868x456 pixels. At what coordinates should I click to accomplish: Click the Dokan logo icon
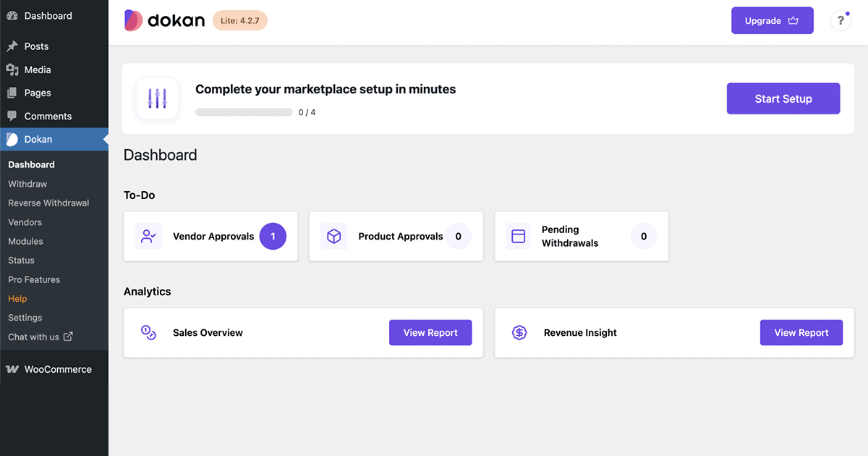pyautogui.click(x=134, y=20)
